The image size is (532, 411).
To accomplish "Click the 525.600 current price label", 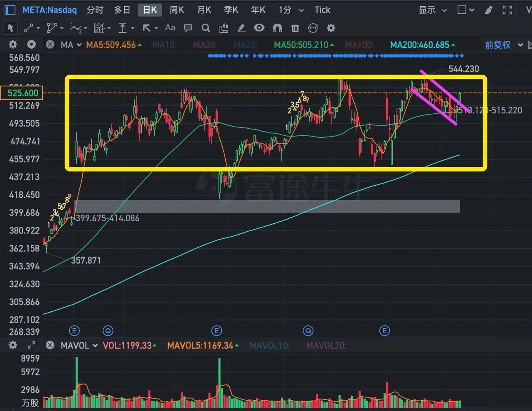I will (22, 93).
